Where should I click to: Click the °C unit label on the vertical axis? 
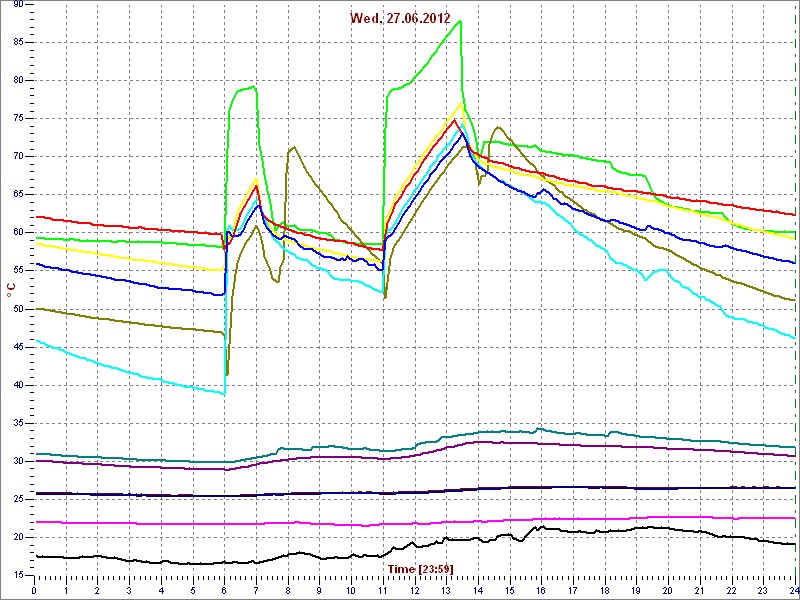[x=11, y=291]
